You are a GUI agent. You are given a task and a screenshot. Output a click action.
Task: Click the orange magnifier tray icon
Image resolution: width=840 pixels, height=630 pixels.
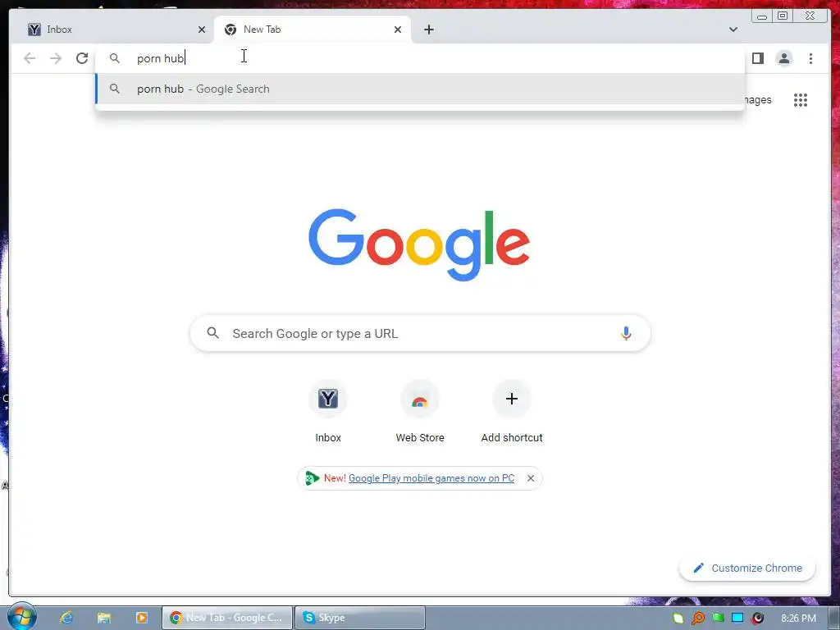[698, 619]
